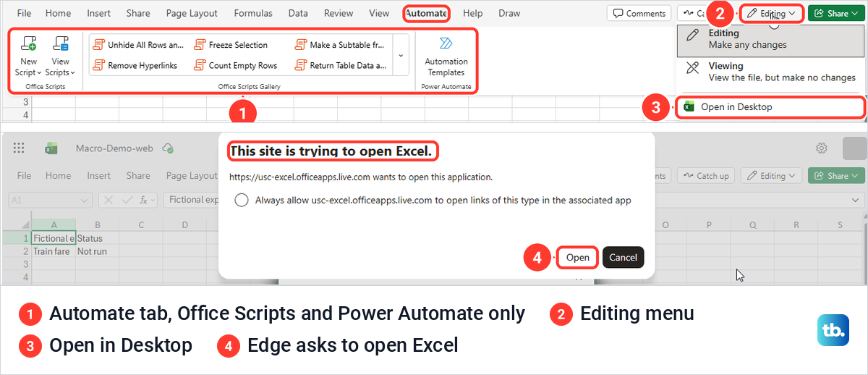The width and height of the screenshot is (868, 375).
Task: Click Excel icon next to Open in Desktop
Action: [x=689, y=106]
